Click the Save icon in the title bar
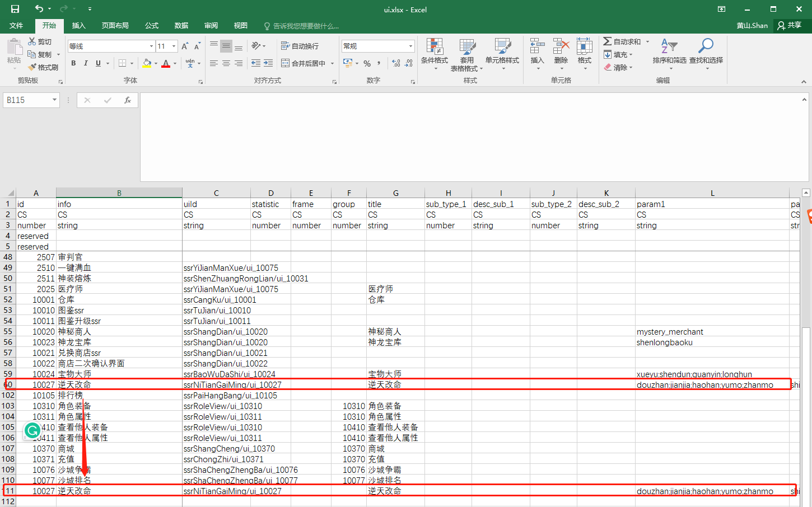 pyautogui.click(x=15, y=9)
